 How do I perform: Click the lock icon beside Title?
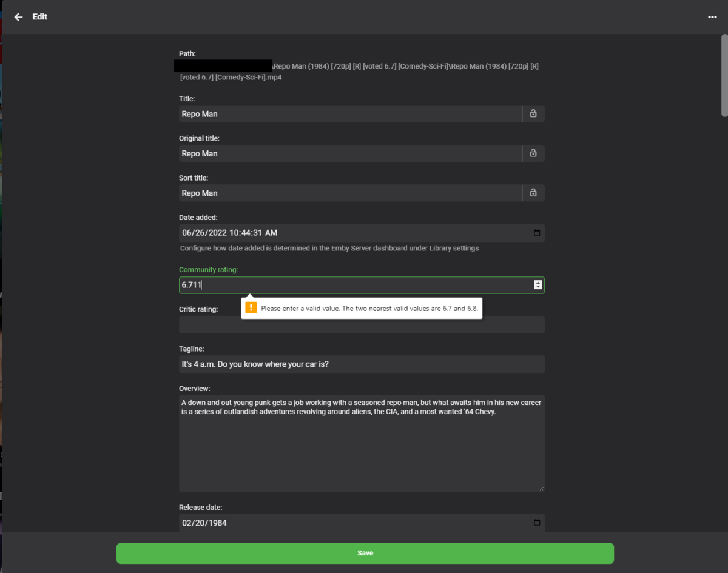click(533, 113)
